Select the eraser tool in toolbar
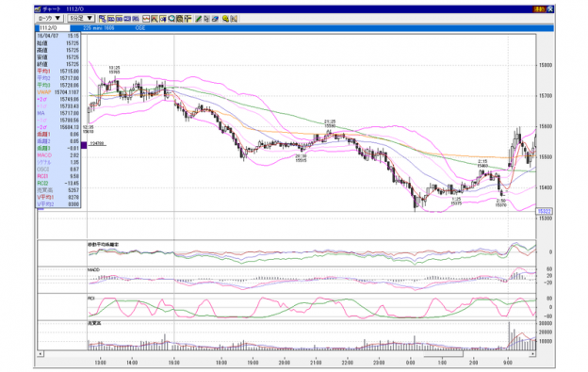The height and width of the screenshot is (372, 588). click(x=215, y=19)
